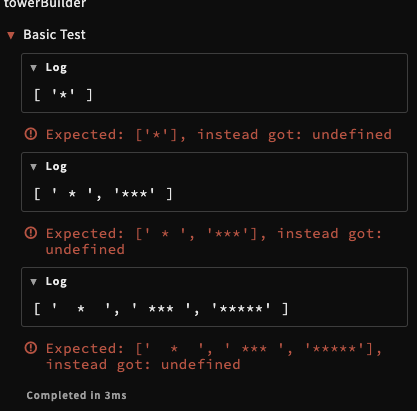The image size is (417, 411).
Task: Collapse the Log triangle above [ ' * ', '***' ]
Action: tap(33, 167)
